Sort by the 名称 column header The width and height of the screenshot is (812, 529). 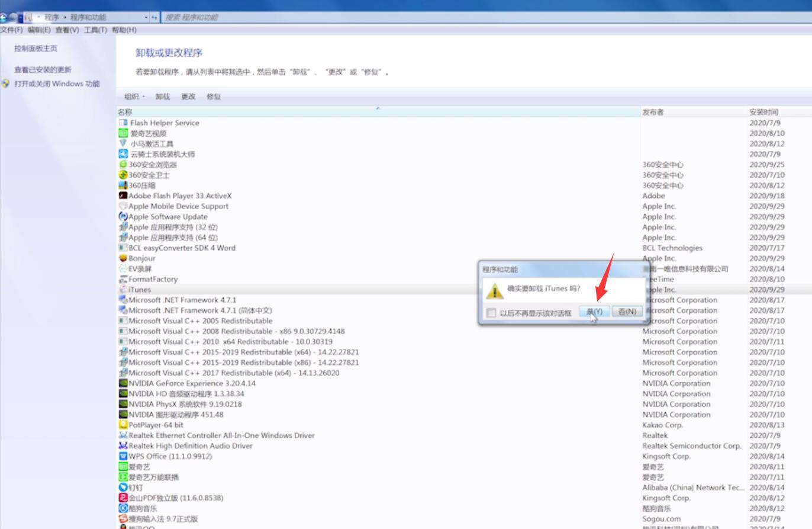click(x=378, y=112)
